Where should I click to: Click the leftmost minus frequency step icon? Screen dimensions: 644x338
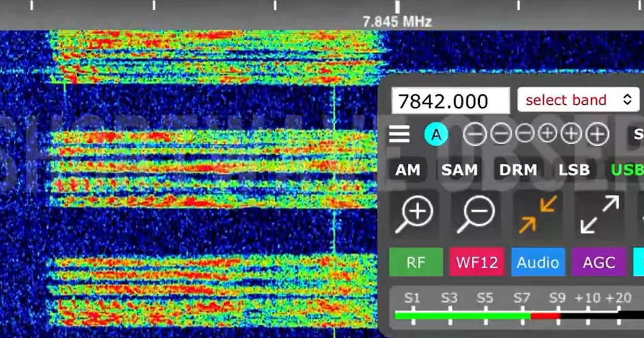pyautogui.click(x=474, y=134)
